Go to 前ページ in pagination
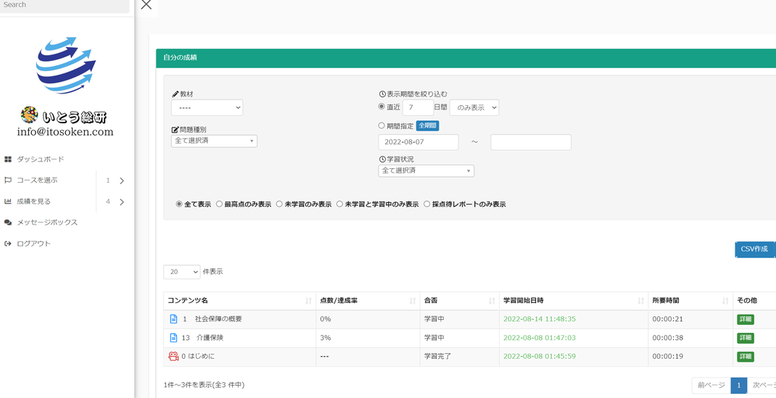 pyautogui.click(x=711, y=385)
